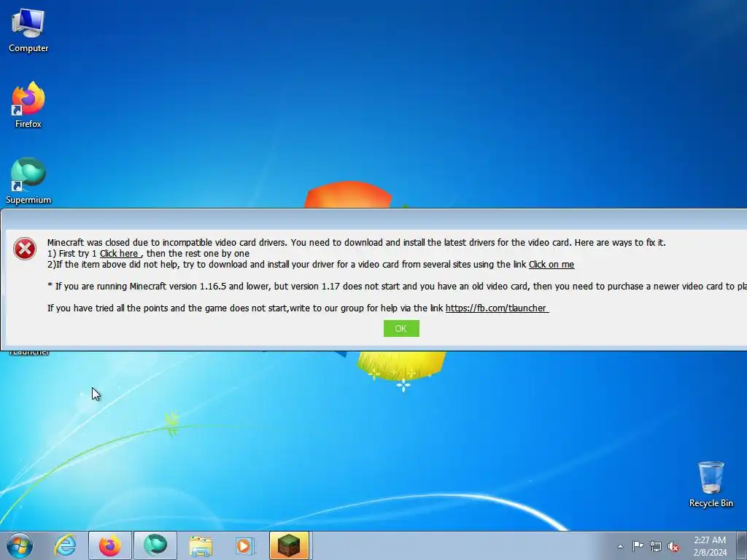
Task: Show hidden tray icons arrow
Action: click(x=620, y=546)
